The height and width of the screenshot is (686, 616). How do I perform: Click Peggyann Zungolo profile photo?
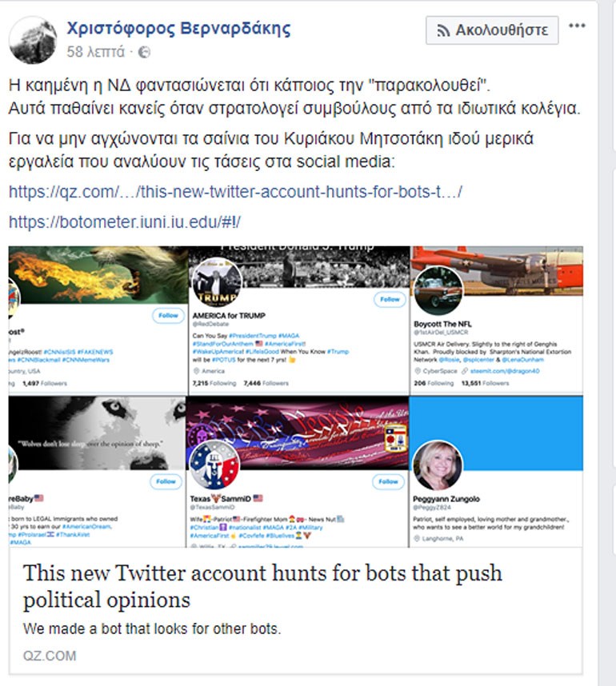[438, 465]
